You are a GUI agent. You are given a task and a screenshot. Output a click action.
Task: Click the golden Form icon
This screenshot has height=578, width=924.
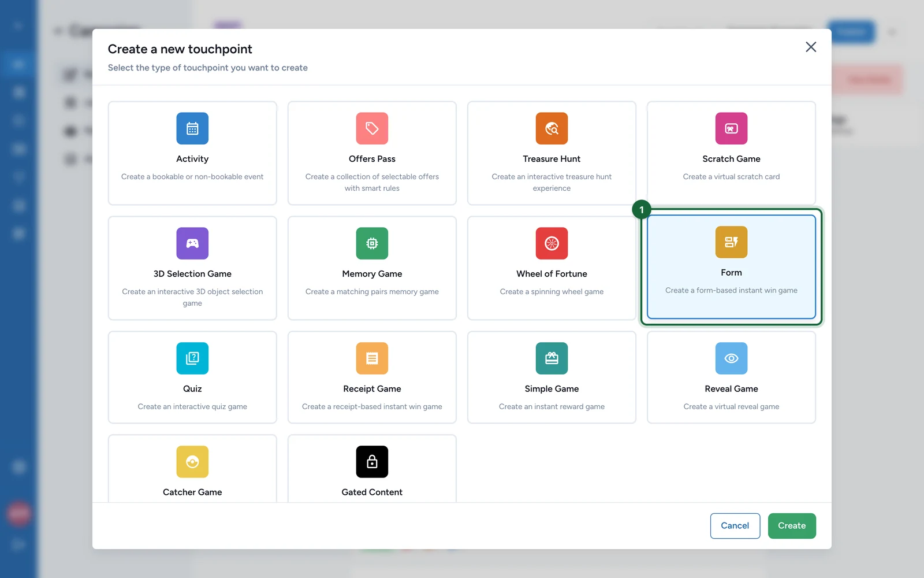731,242
